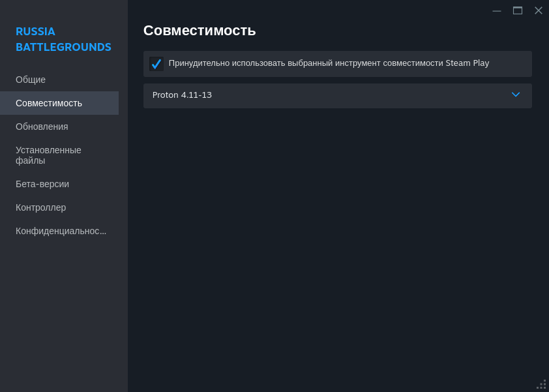Select the Бета-версии tab

click(42, 184)
